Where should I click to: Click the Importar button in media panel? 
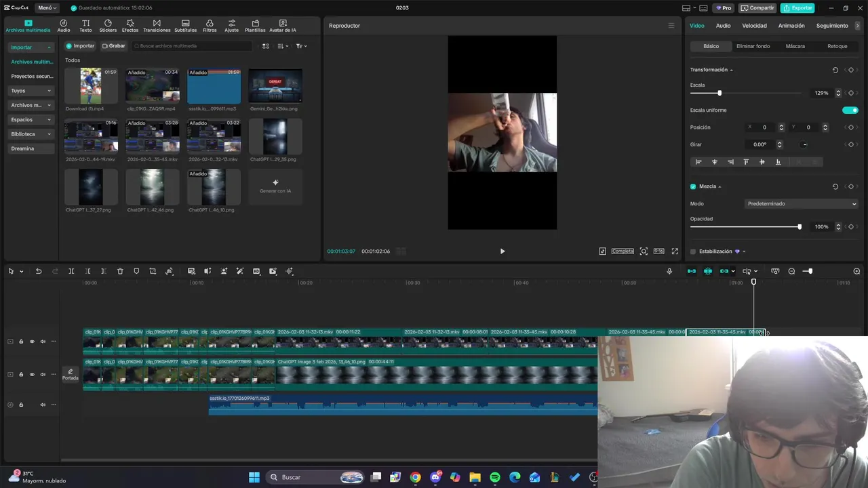(x=80, y=46)
